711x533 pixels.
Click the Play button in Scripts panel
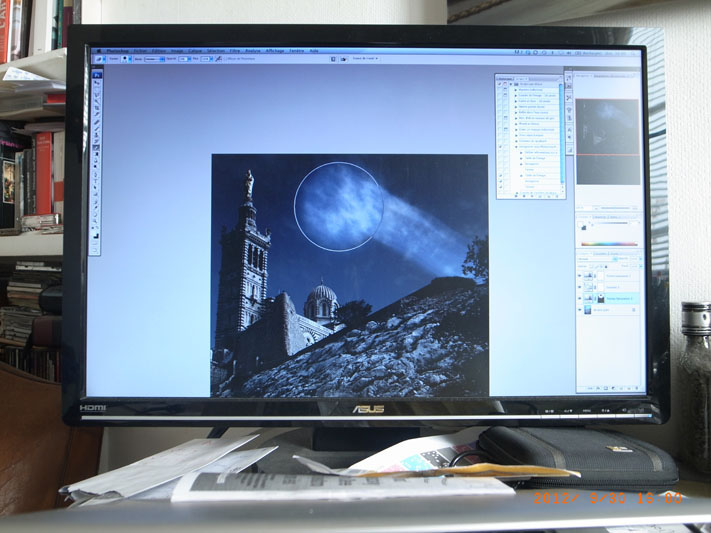tap(532, 196)
